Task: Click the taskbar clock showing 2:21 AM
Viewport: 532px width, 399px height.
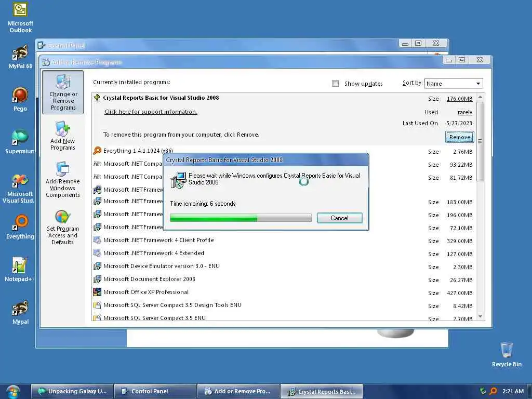Action: click(x=513, y=391)
